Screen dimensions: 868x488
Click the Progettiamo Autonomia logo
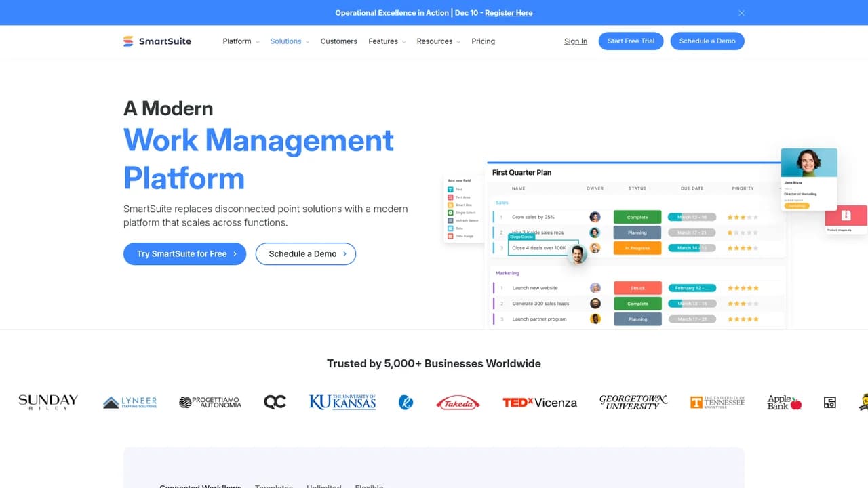coord(210,402)
